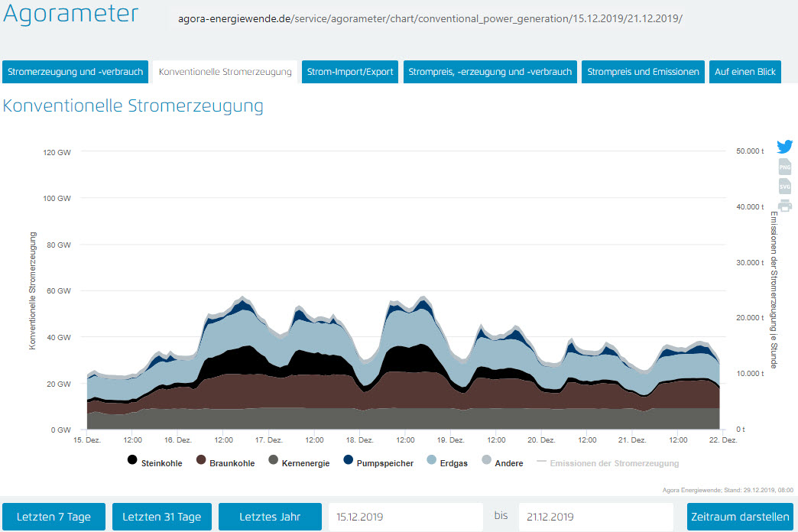Viewport: 798px width, 532px height.
Task: Switch to Strom-Import/Export tab
Action: pyautogui.click(x=350, y=72)
